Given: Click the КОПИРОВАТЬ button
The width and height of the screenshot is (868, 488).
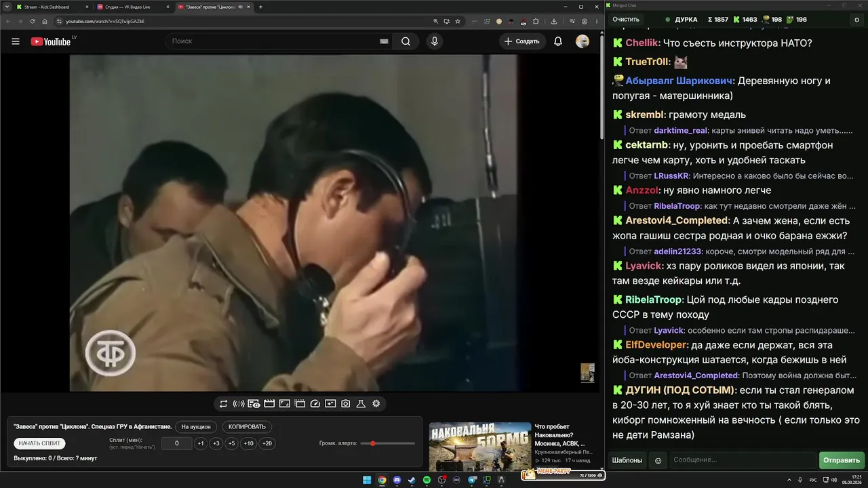Looking at the screenshot, I should [x=247, y=427].
